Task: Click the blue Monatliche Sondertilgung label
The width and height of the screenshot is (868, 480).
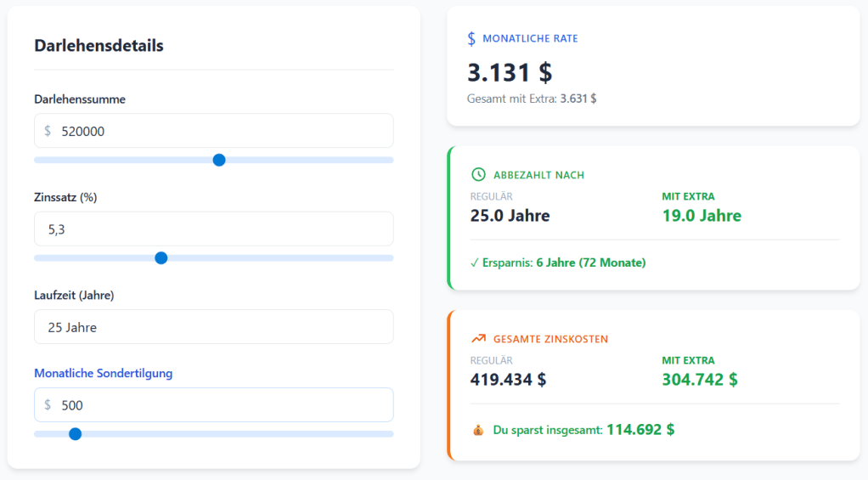Action: click(103, 373)
